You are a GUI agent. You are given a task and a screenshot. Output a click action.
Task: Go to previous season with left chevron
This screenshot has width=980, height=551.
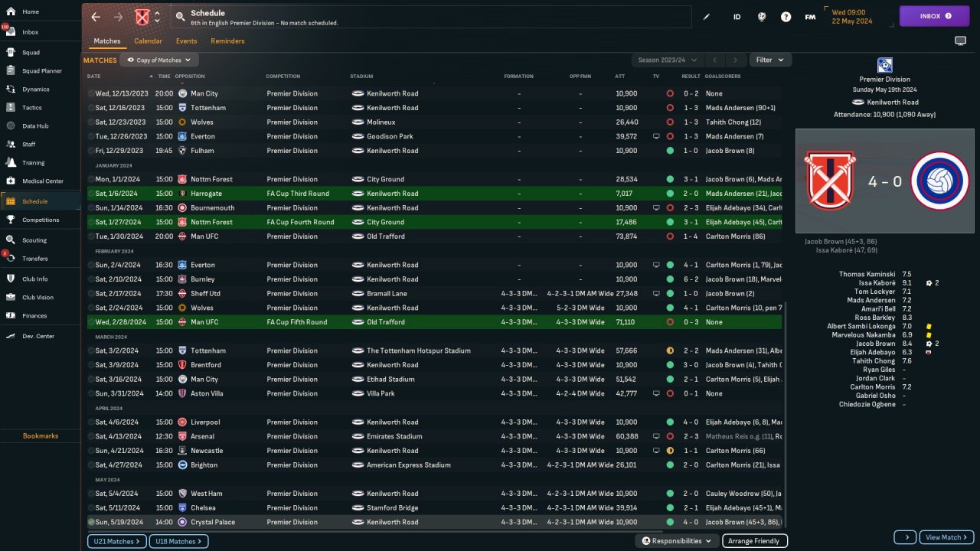point(714,60)
